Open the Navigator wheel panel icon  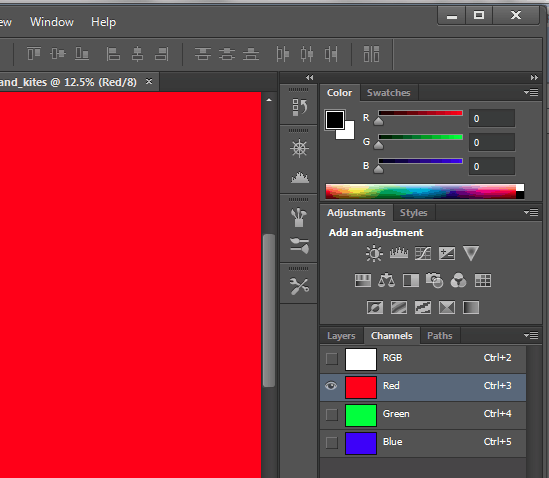click(x=299, y=148)
